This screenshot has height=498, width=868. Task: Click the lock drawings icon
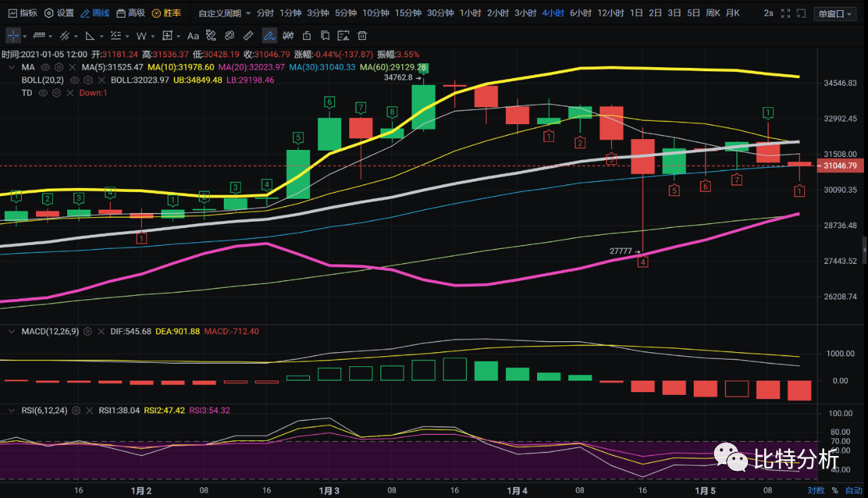(x=307, y=36)
